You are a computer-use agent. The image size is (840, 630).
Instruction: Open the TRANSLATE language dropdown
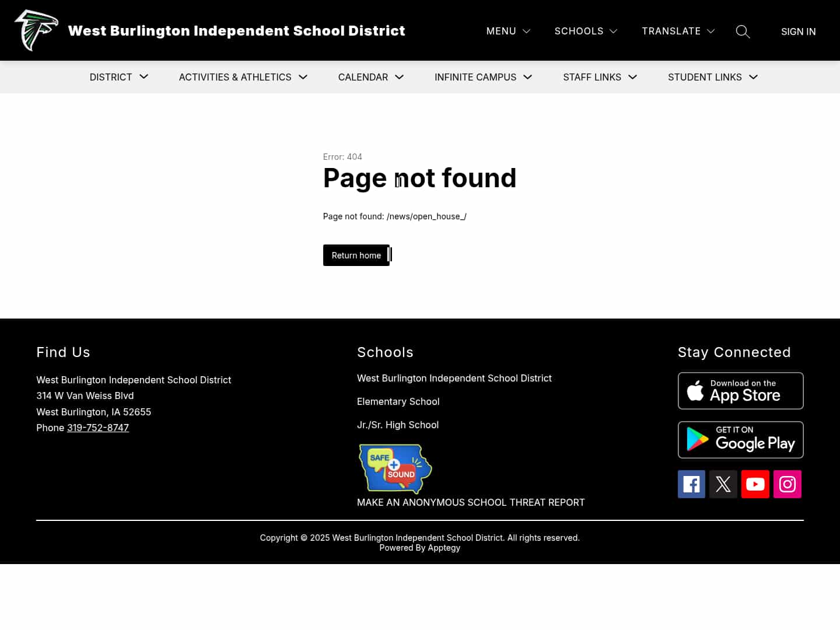coord(678,31)
